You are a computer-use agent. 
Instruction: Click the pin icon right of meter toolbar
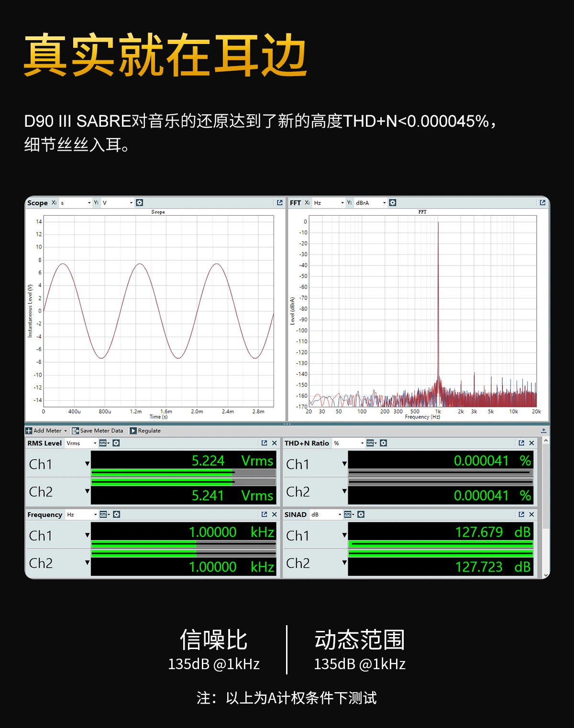(543, 431)
